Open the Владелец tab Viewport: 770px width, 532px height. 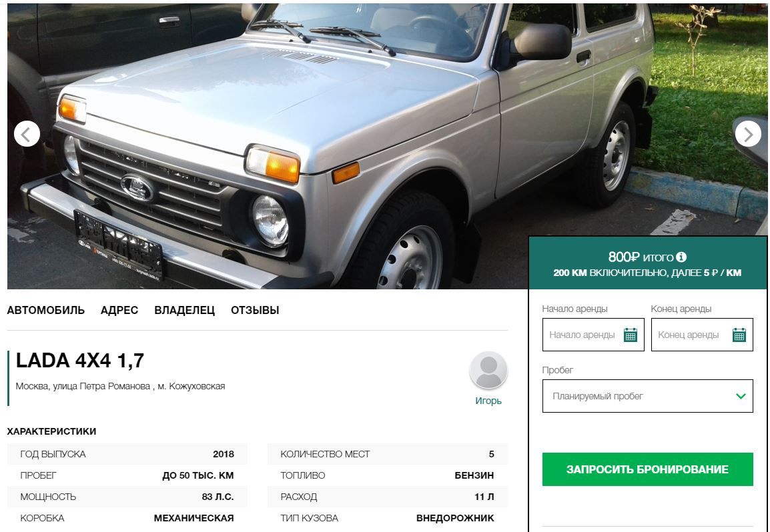click(185, 310)
